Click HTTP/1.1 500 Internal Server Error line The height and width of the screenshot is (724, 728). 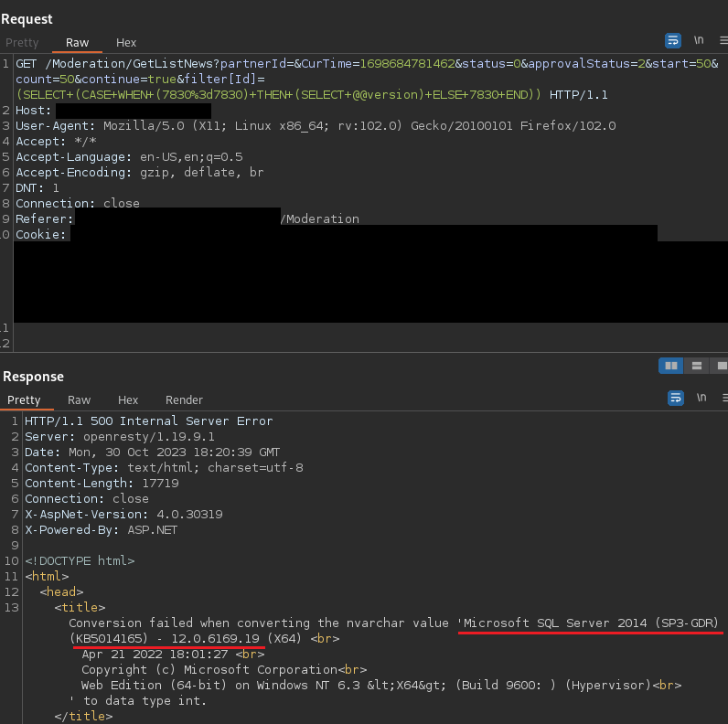(148, 421)
